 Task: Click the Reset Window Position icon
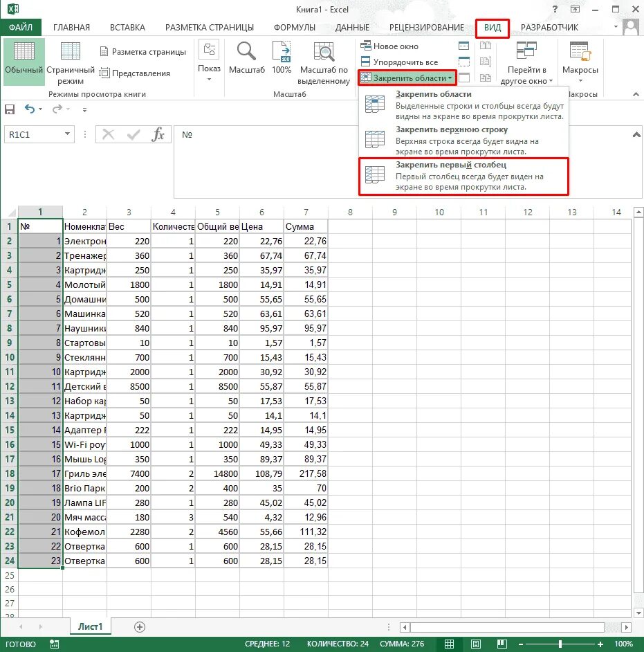coord(486,78)
